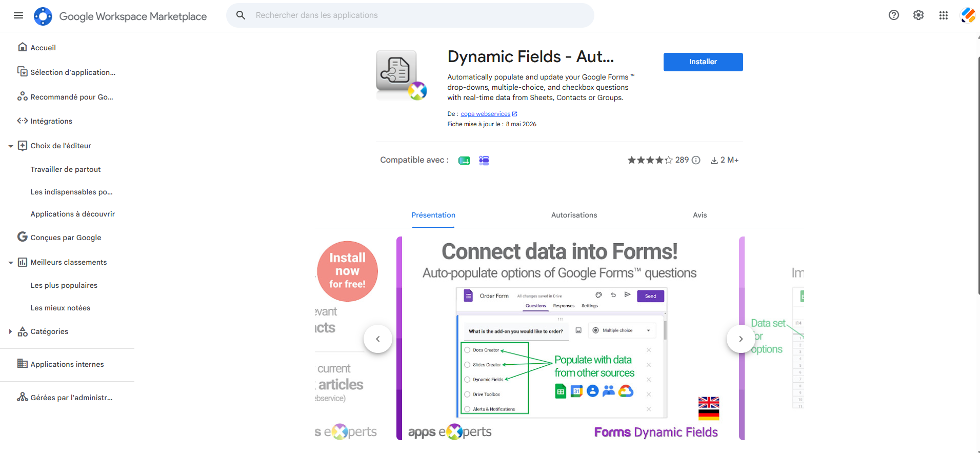This screenshot has height=453, width=980.
Task: Open Applications à découvrir
Action: pyautogui.click(x=72, y=214)
